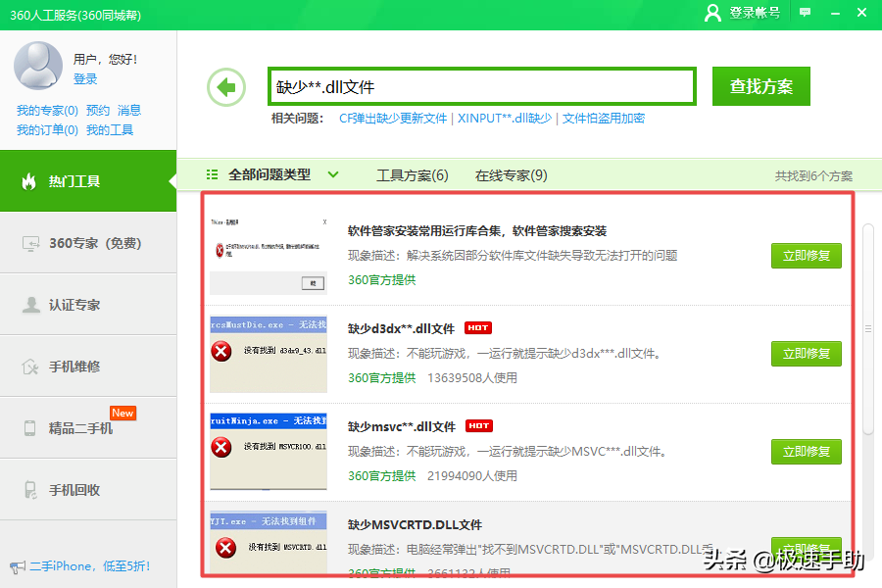Open 手机维修 sidebar item
The width and height of the screenshot is (882, 588).
pos(88,367)
